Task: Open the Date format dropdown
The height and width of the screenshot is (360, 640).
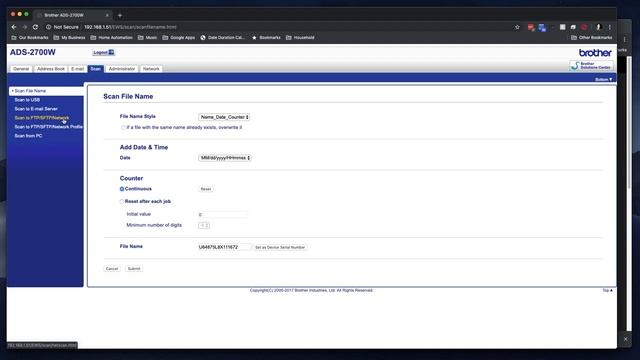Action: 225,158
